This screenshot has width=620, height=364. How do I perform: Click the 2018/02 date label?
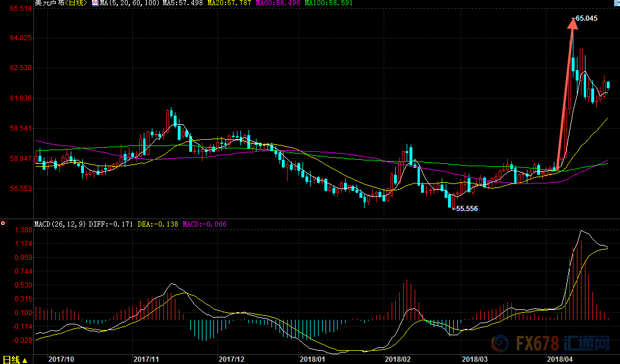(x=397, y=359)
